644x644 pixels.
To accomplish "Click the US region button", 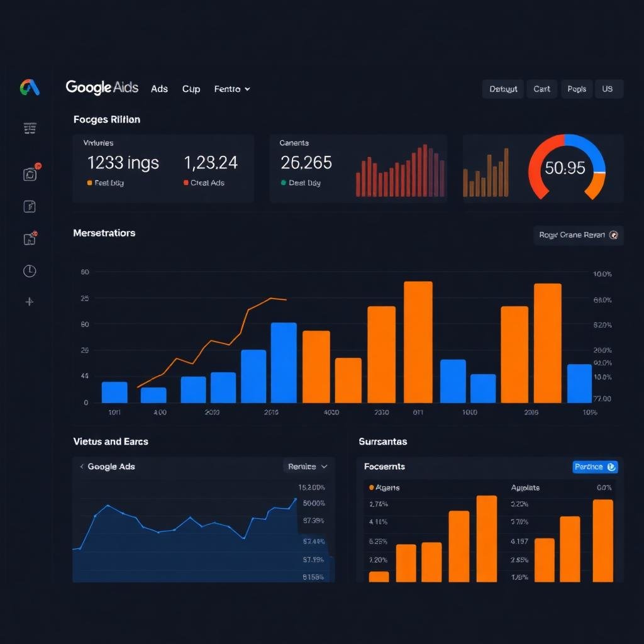I will coord(609,89).
